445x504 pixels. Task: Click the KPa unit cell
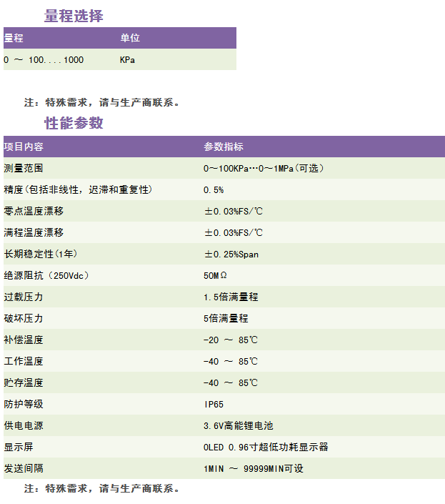click(x=127, y=60)
